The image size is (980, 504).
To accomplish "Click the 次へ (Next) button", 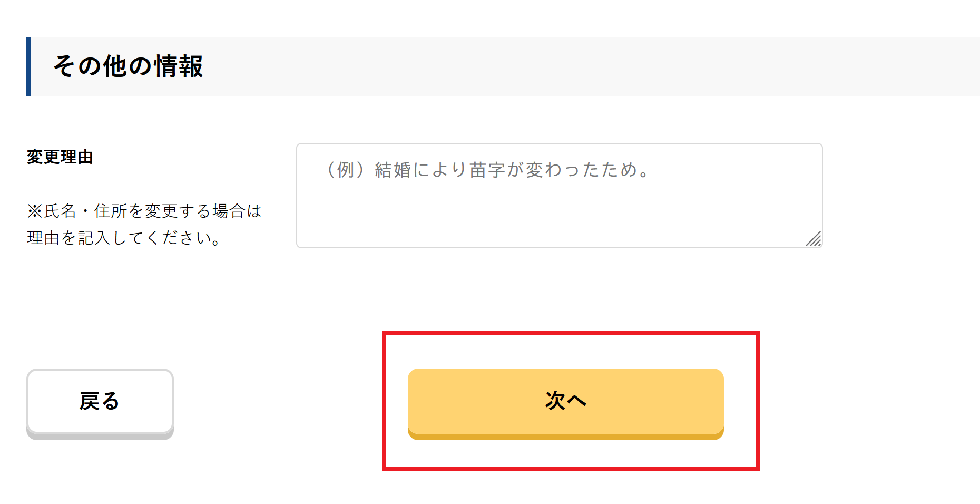I will coord(565,403).
